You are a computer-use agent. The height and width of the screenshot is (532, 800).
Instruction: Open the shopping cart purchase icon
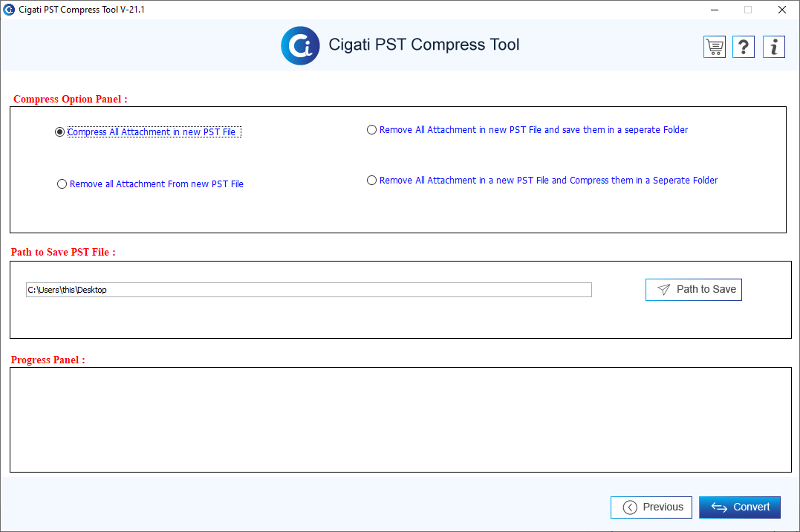coord(715,47)
